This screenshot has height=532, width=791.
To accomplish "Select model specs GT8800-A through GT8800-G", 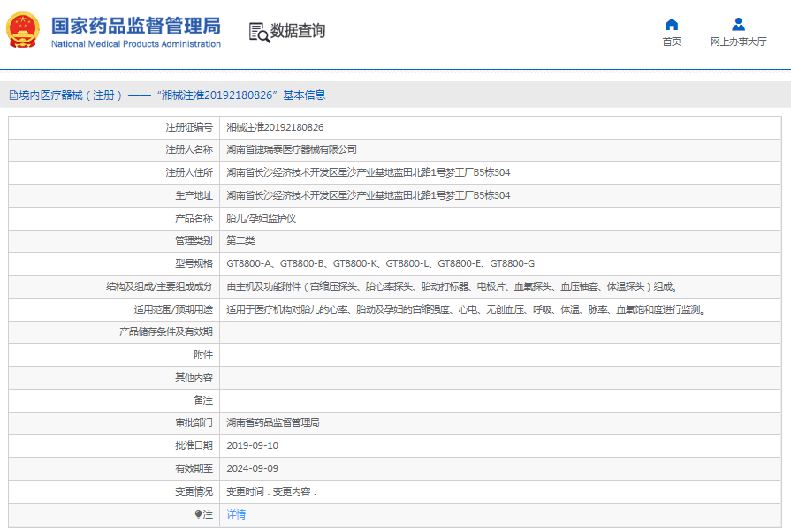I will [380, 263].
